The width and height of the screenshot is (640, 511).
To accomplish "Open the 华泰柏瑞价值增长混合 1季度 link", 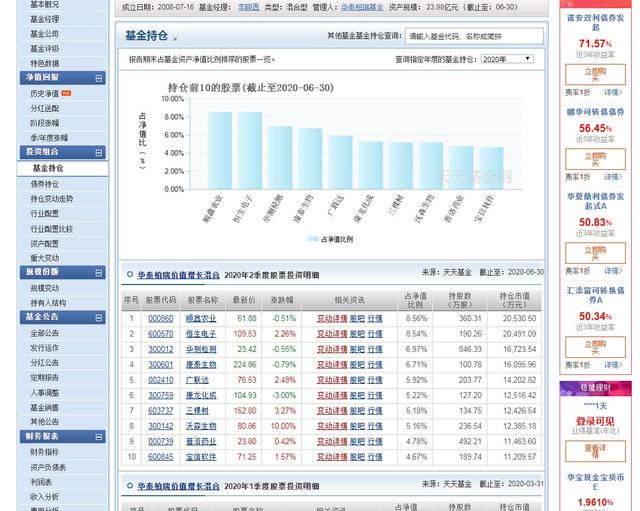I will coord(178,486).
